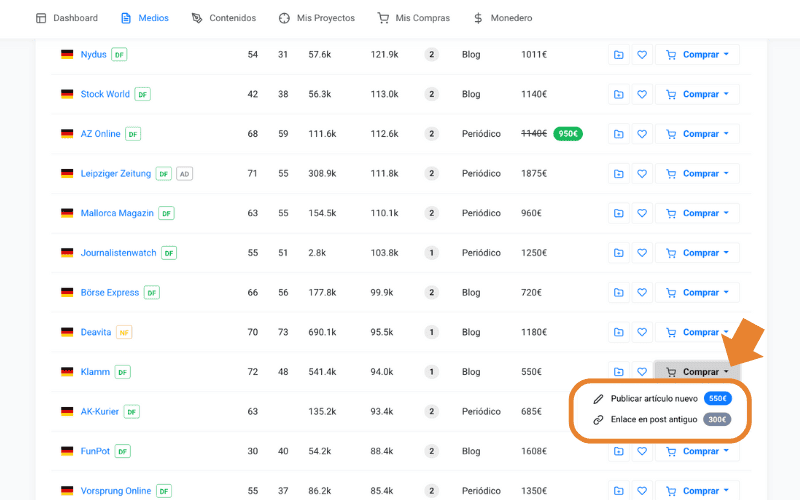Screen dimensions: 800x500
Task: Expand the Comprar dropdown for AZ Online
Action: point(697,134)
